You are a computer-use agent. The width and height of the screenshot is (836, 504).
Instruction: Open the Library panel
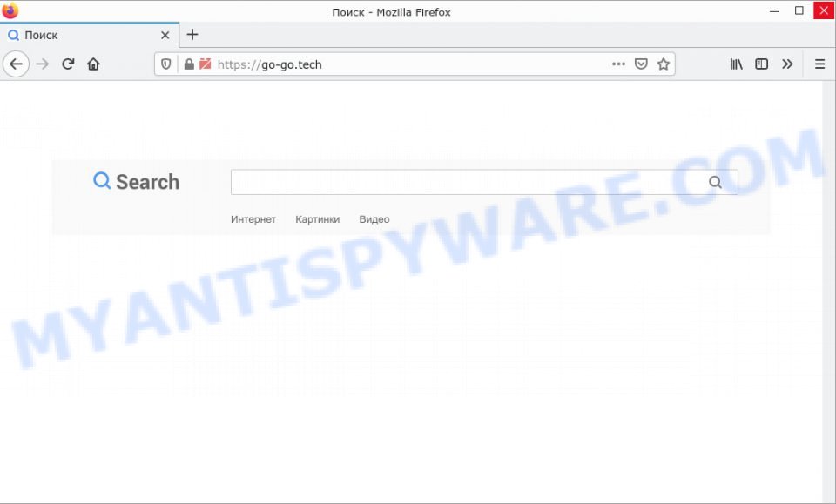tap(737, 64)
